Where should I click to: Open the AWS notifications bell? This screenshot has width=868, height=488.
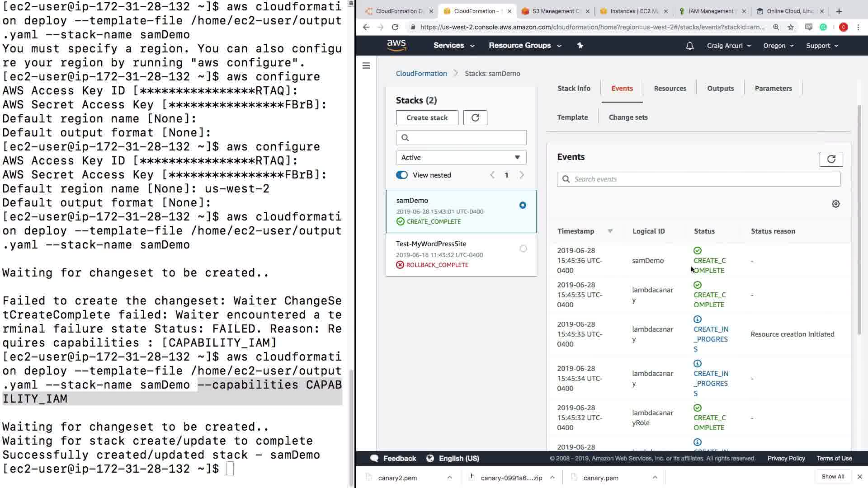click(x=689, y=46)
